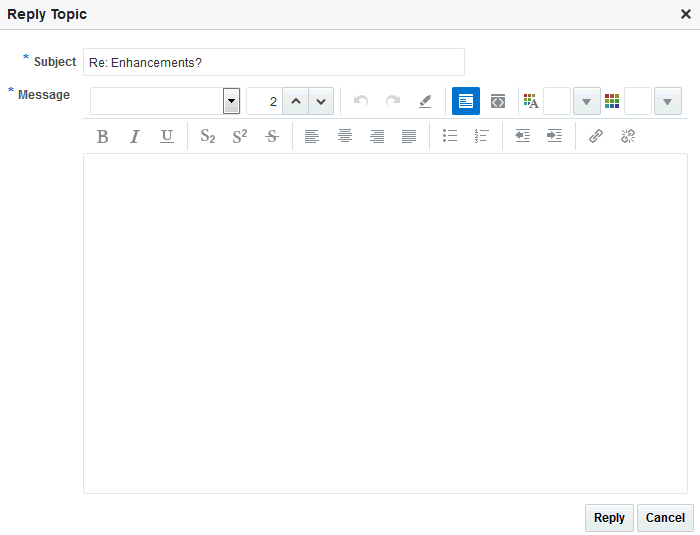This screenshot has width=700, height=535.
Task: Click the Subject input field
Action: 274,62
